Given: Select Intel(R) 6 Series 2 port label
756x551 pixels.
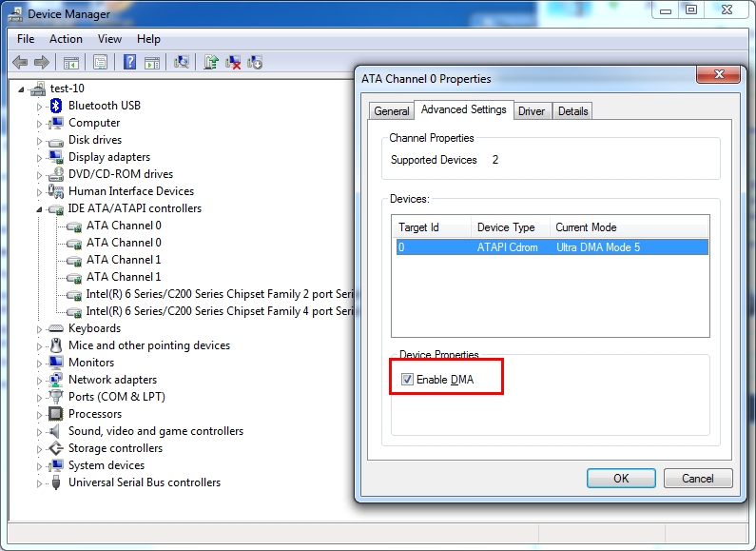Looking at the screenshot, I should [x=220, y=294].
